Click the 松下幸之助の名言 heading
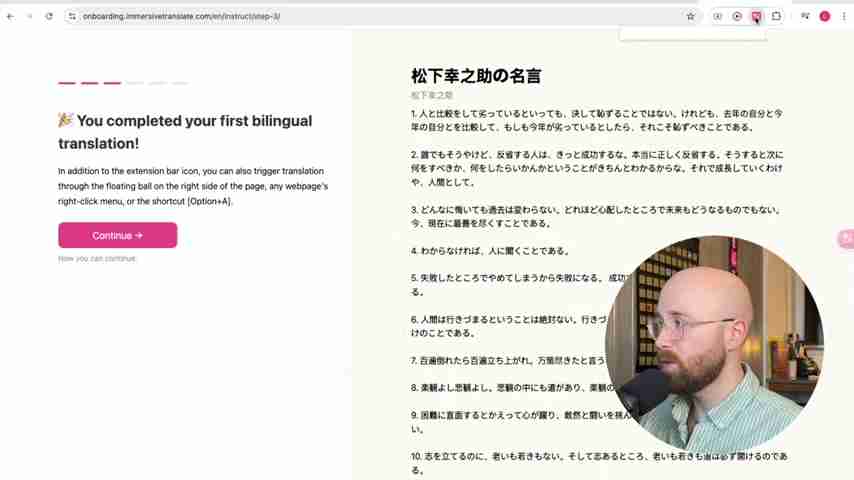This screenshot has width=854, height=480. pyautogui.click(x=476, y=76)
